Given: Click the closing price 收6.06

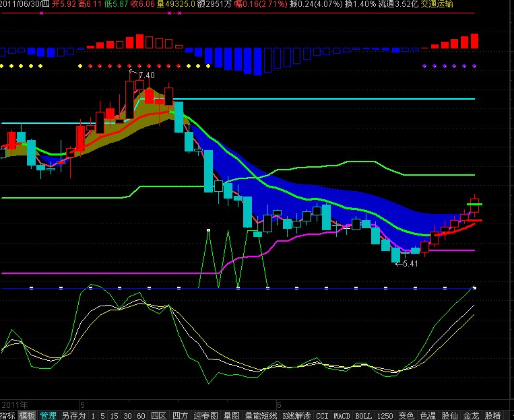Looking at the screenshot, I should (142, 4).
